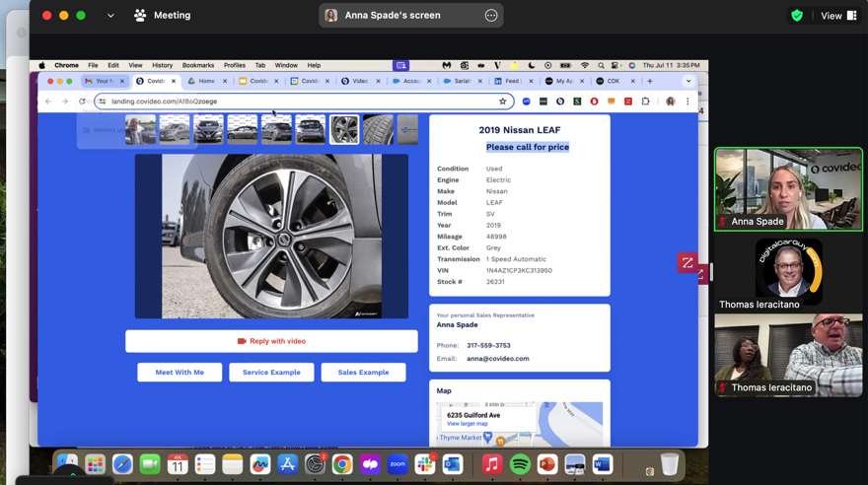Screen dimensions: 868x485
Task: Click the Sales Example button
Action: point(363,373)
